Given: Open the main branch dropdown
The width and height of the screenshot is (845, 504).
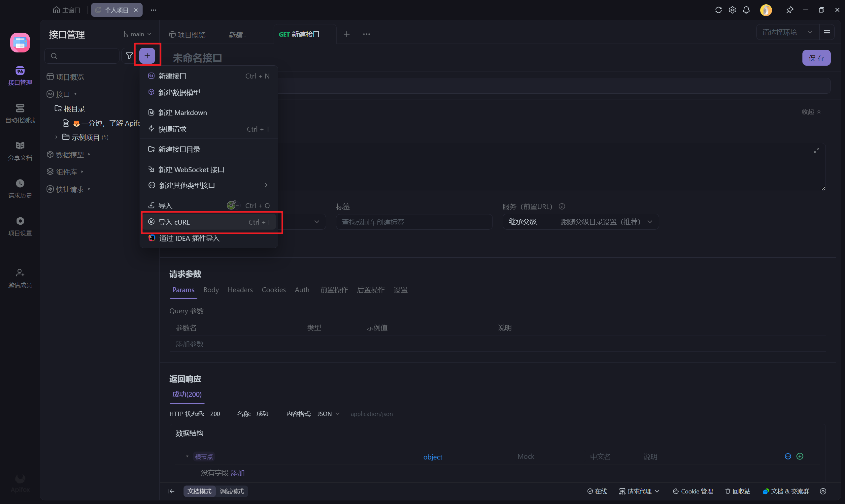Looking at the screenshot, I should tap(137, 34).
